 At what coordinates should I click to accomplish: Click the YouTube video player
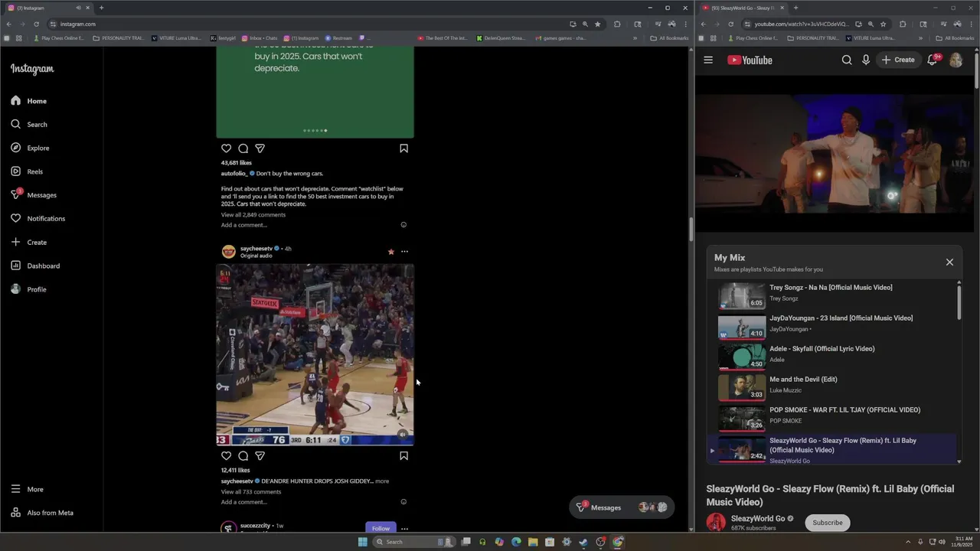click(x=834, y=155)
